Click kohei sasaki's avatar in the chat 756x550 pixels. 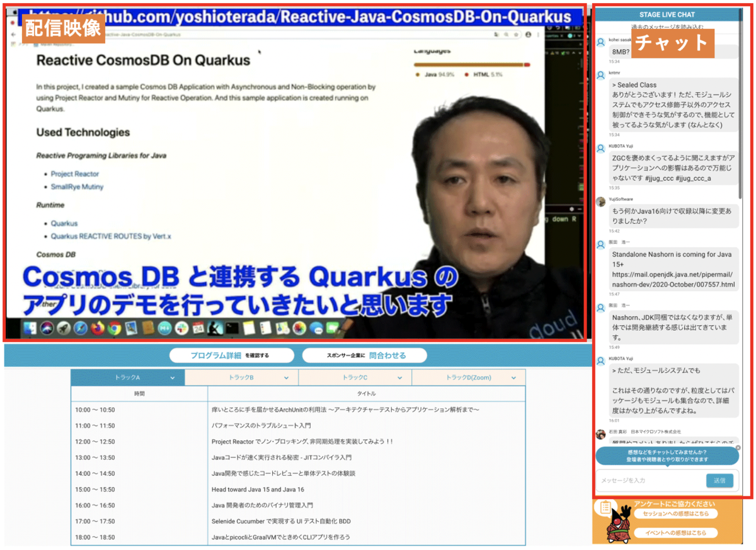click(x=600, y=42)
